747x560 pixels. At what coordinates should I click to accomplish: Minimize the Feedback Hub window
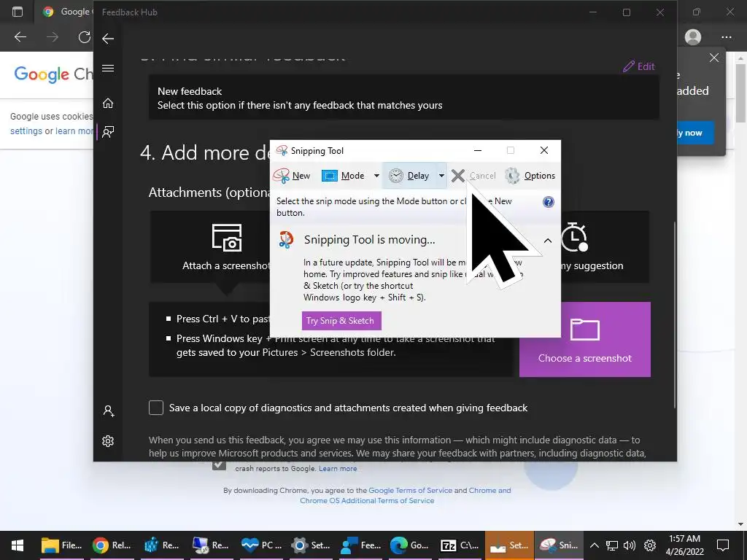coord(593,12)
